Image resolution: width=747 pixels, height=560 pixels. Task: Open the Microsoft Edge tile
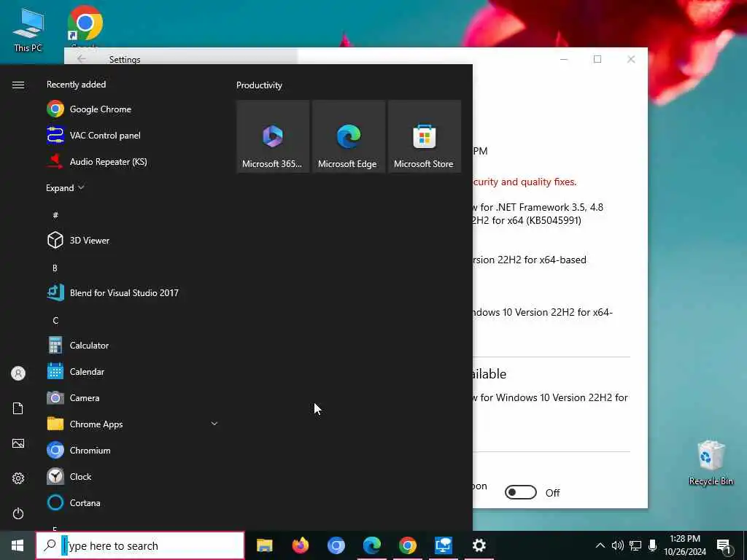point(349,136)
